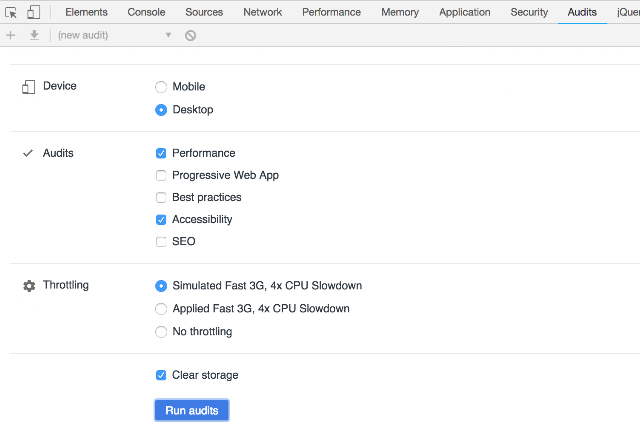This screenshot has width=640, height=430.
Task: Click the Device section icon
Action: pos(29,87)
